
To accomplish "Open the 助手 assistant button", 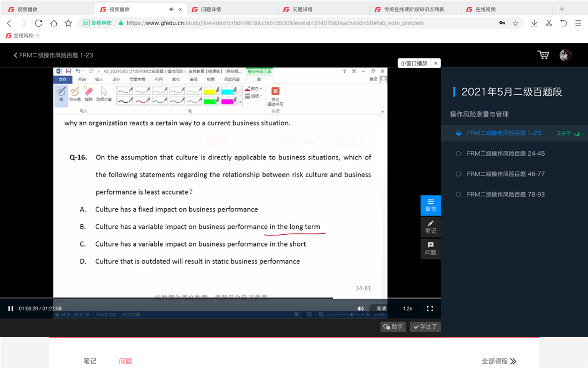I will [393, 327].
